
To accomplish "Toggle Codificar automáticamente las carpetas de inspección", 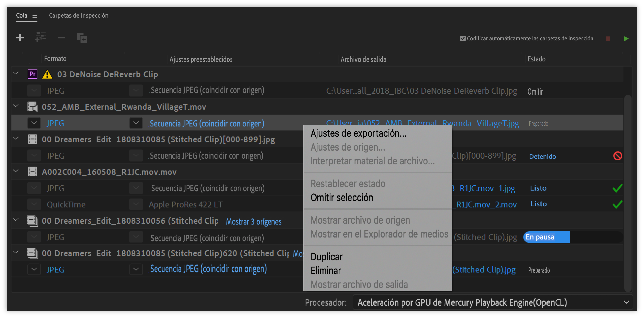I will click(463, 38).
